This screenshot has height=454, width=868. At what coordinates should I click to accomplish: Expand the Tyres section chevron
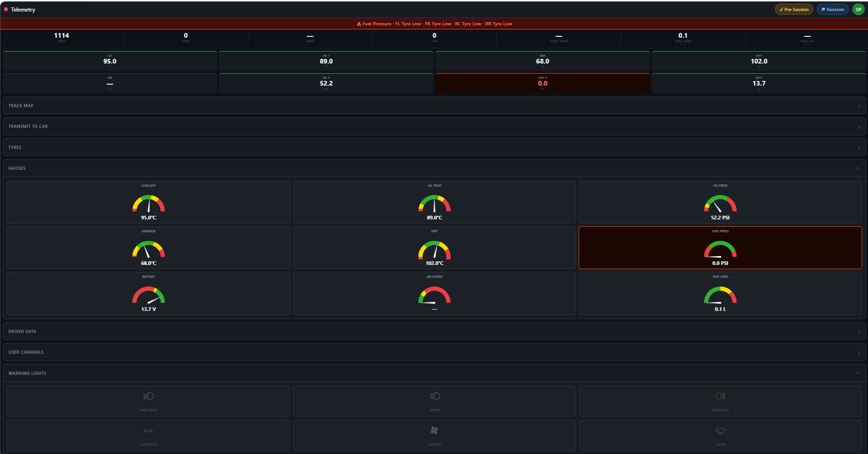click(x=859, y=148)
